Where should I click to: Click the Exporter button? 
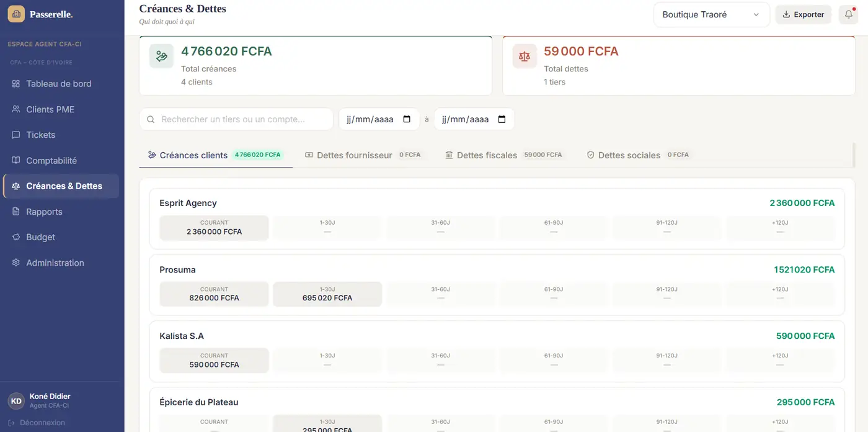tap(804, 15)
